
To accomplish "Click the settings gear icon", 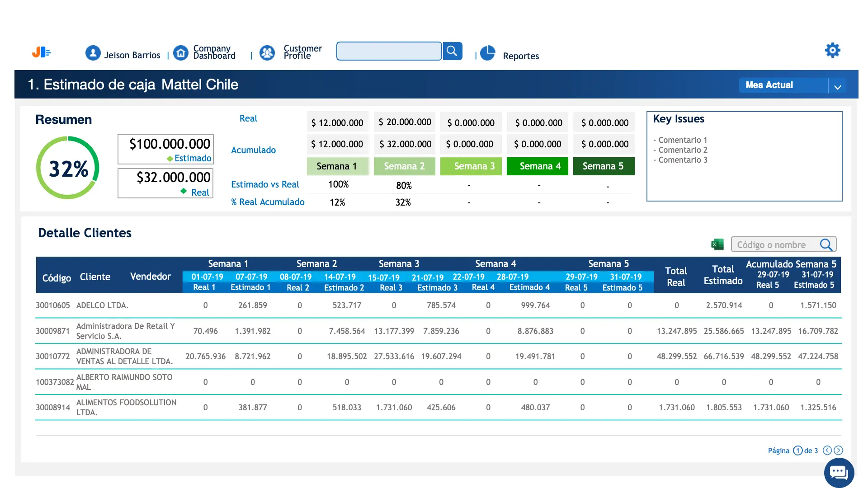I will 832,50.
